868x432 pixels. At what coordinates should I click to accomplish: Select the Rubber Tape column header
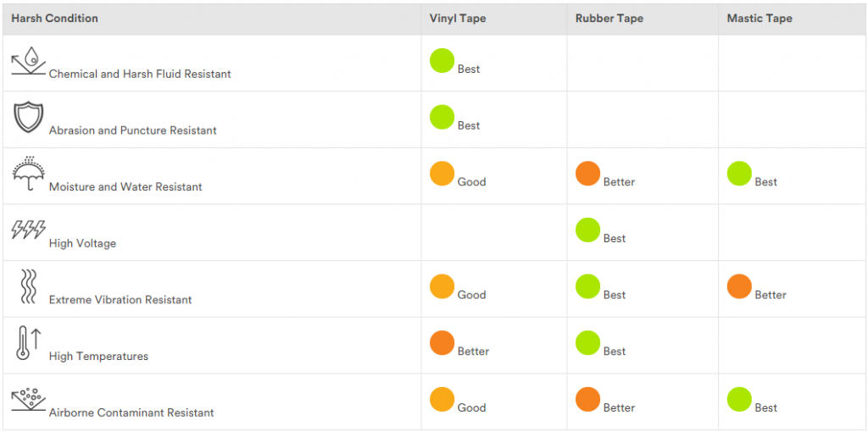click(609, 19)
